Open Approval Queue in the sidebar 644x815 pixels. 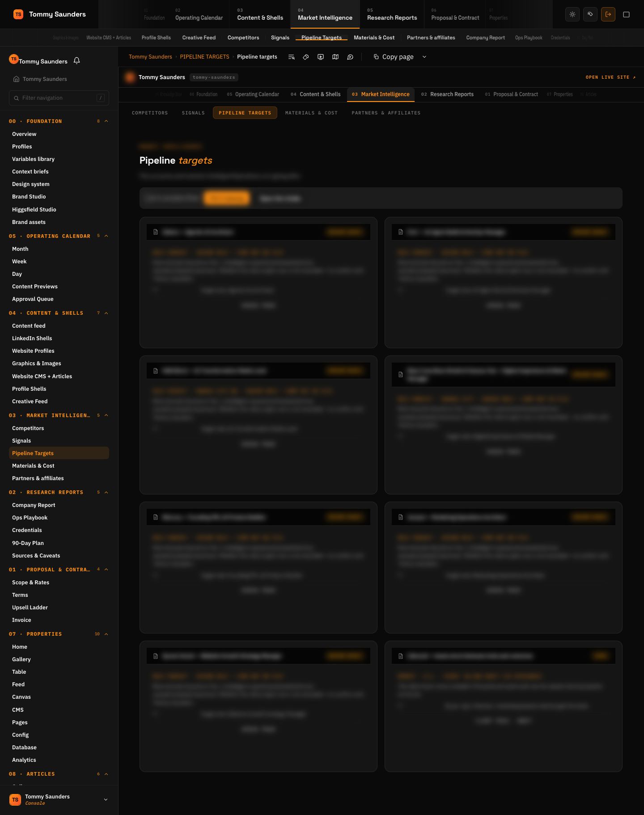pyautogui.click(x=33, y=299)
